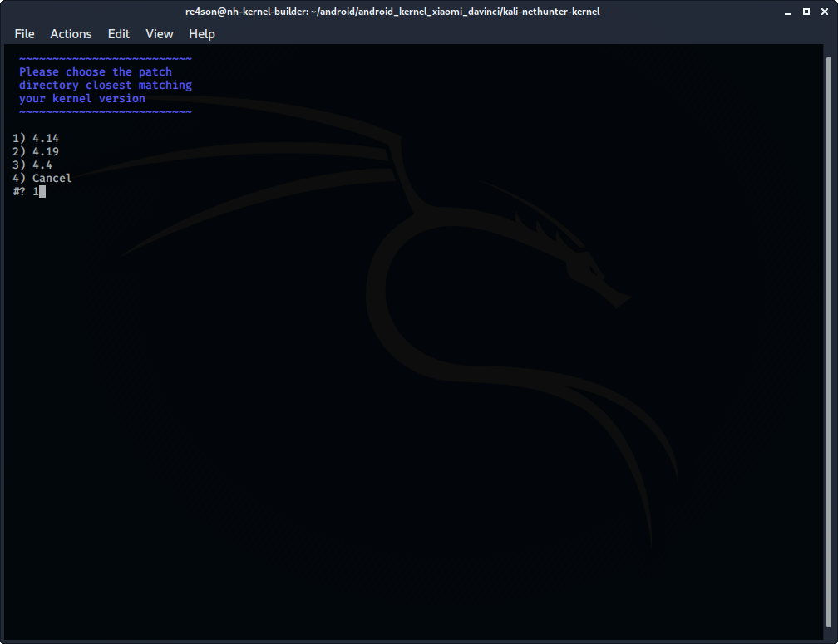
Task: Close the terminal window
Action: [822, 12]
